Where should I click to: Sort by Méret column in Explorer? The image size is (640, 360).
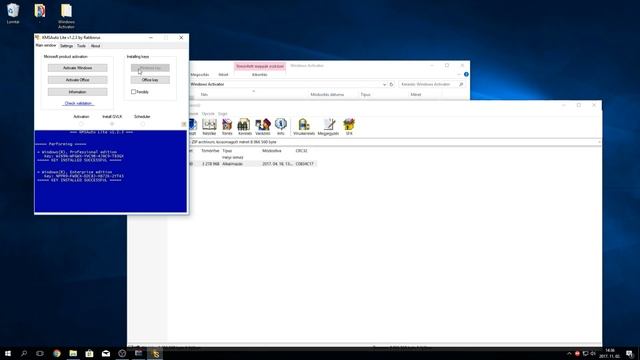pyautogui.click(x=416, y=94)
